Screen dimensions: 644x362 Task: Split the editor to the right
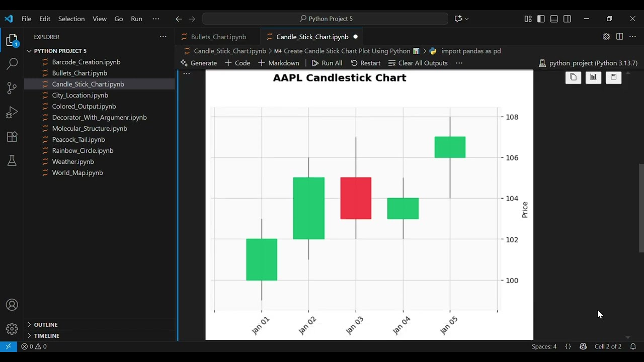point(619,37)
